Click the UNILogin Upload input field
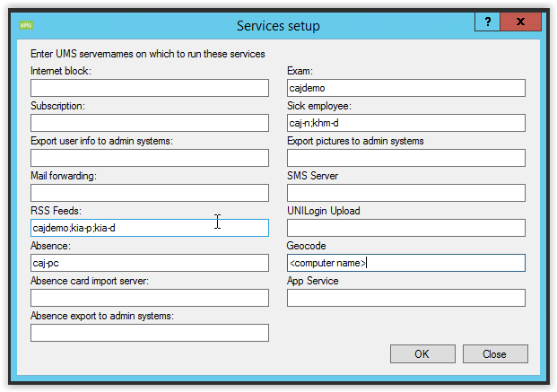The height and width of the screenshot is (392, 557). pos(405,228)
